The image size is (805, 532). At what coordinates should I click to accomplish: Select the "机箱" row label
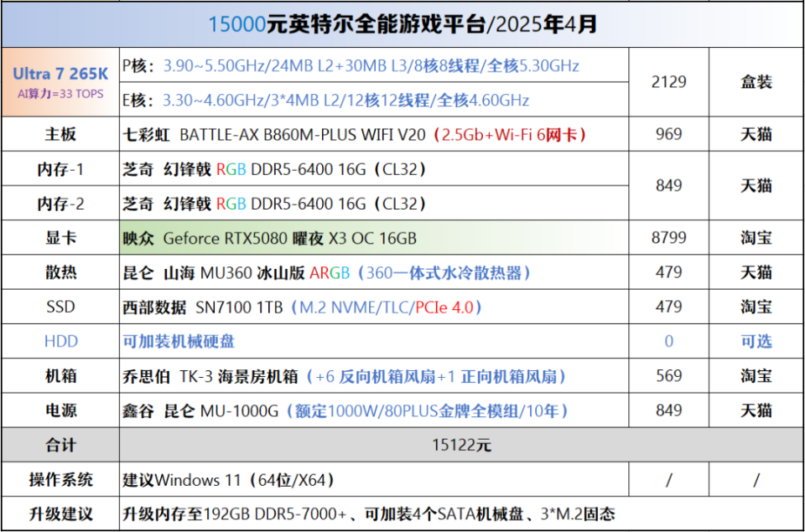[60, 376]
